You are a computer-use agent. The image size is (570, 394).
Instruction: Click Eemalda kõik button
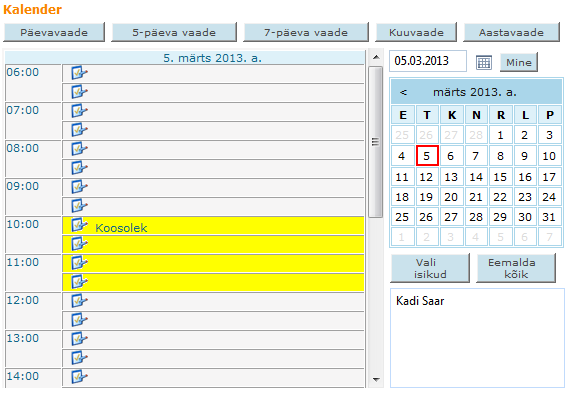516,268
